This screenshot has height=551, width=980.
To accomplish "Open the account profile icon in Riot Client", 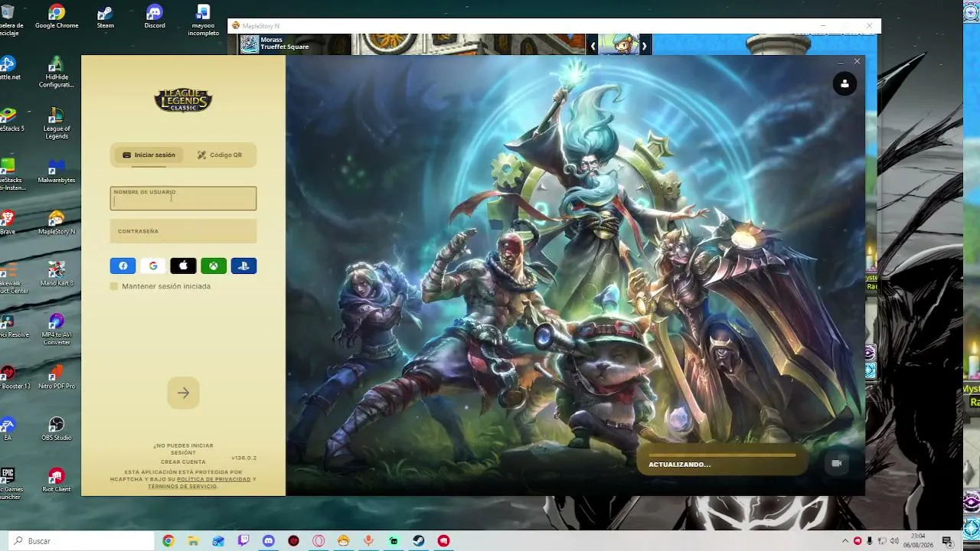I will tap(844, 84).
